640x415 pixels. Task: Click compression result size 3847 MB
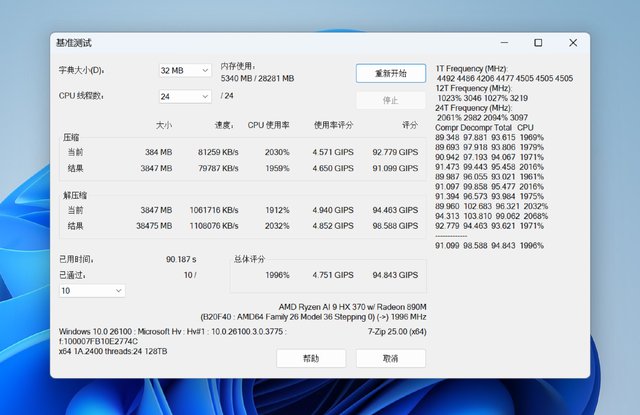click(x=156, y=168)
